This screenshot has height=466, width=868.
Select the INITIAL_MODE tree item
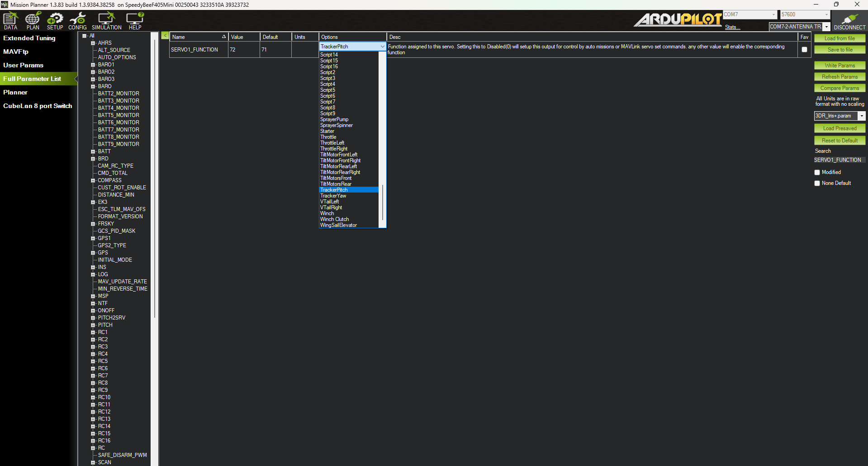(115, 260)
